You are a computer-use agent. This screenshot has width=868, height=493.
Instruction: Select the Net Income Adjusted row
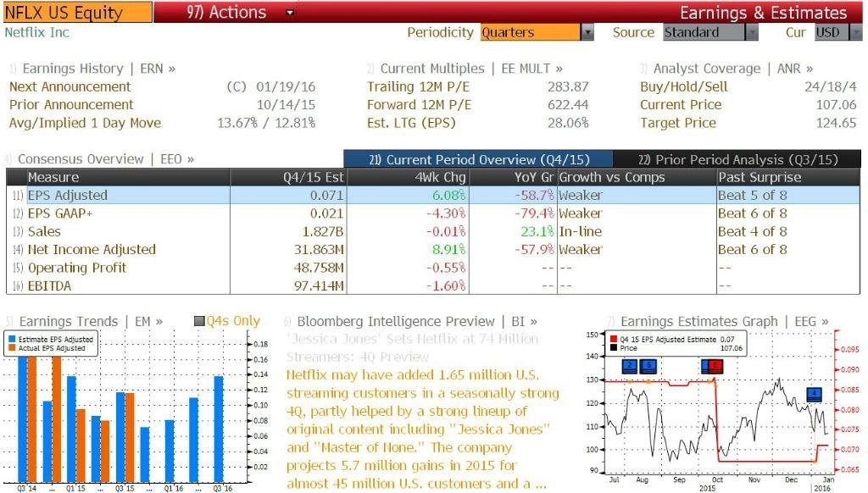(433, 250)
